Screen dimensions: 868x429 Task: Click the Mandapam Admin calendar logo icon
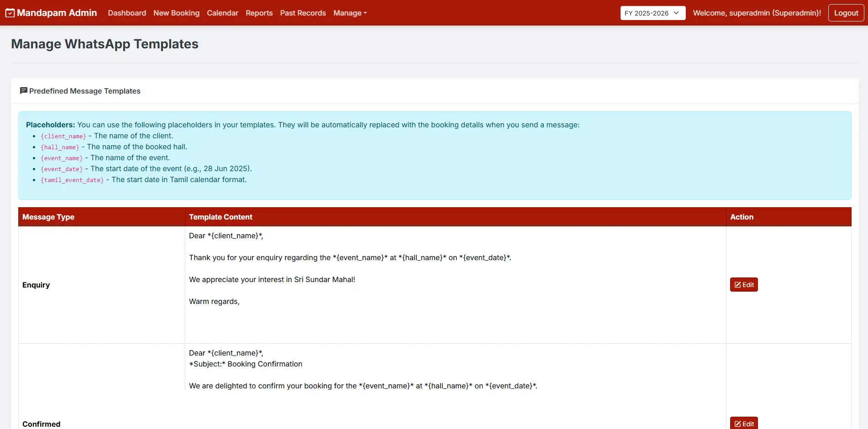coord(10,13)
